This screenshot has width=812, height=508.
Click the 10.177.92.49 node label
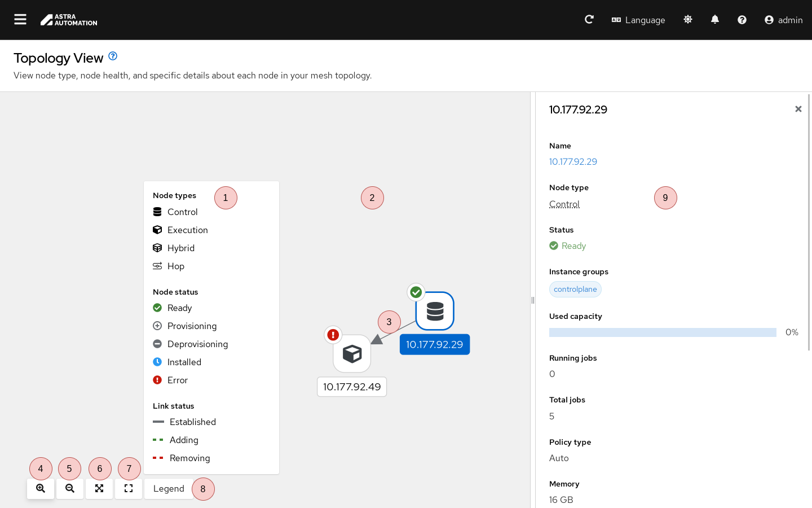352,387
